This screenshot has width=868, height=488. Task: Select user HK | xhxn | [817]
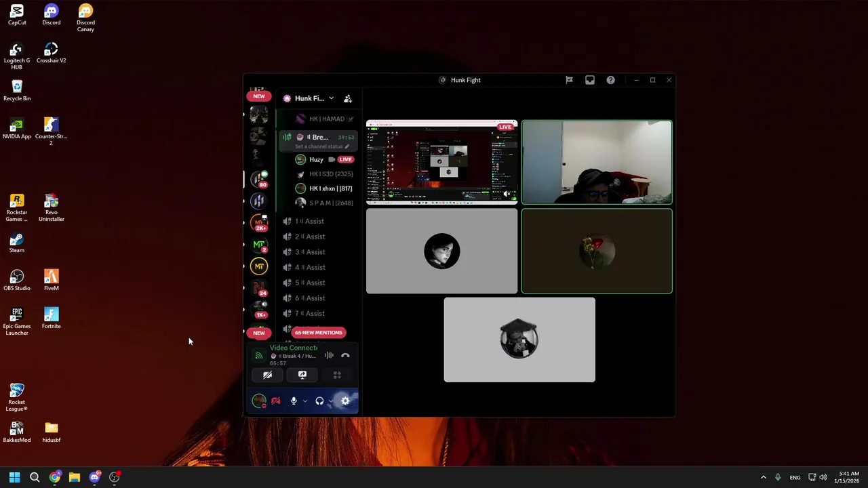point(324,188)
